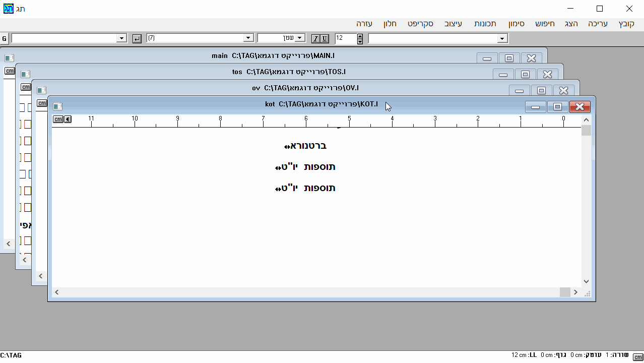The width and height of the screenshot is (644, 363).
Task: Click the document icon of the tos window
Action: coord(25,74)
